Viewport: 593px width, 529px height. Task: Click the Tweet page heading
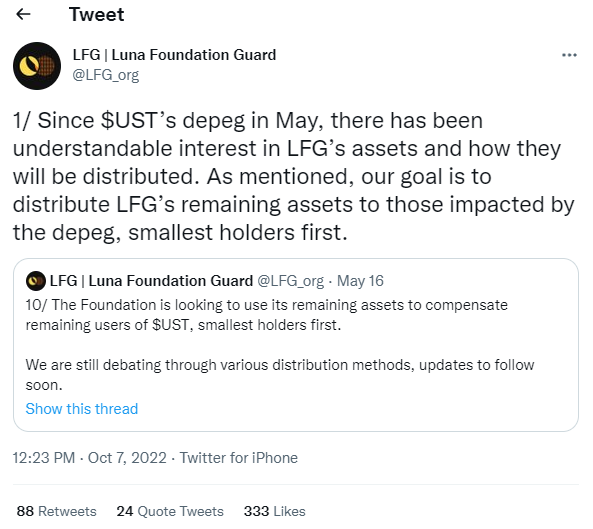tap(96, 15)
